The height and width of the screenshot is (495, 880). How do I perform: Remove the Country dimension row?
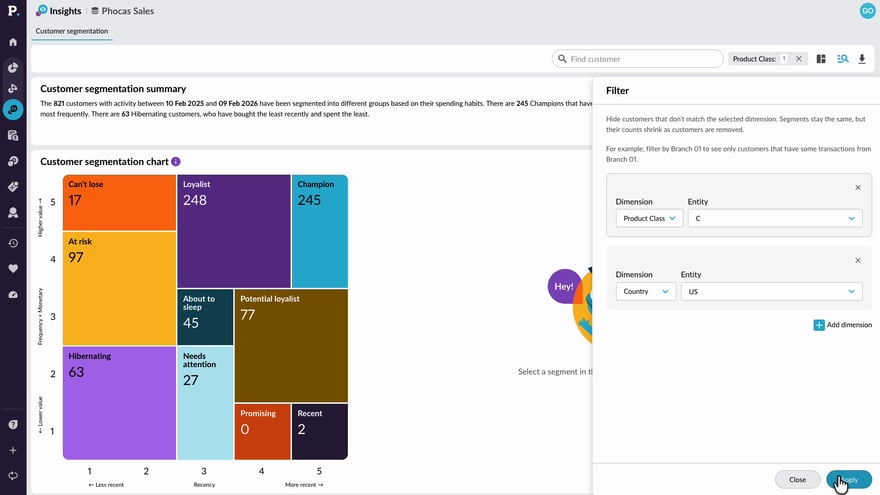(x=857, y=260)
